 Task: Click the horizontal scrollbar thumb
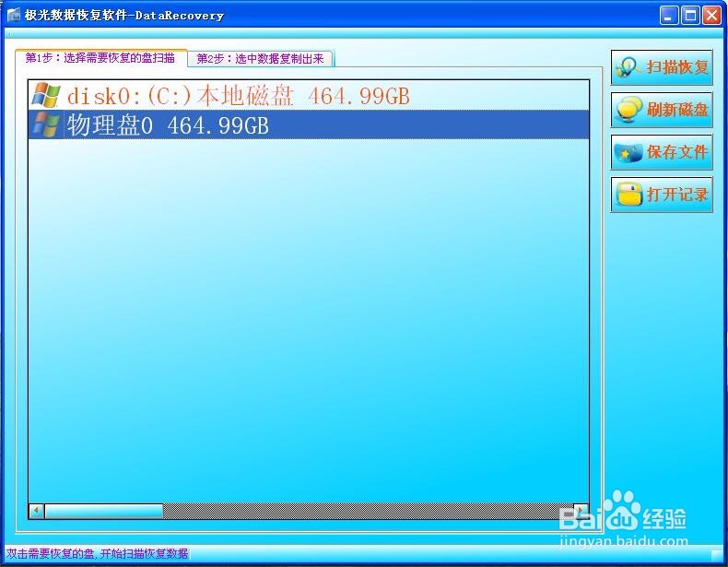pos(103,511)
